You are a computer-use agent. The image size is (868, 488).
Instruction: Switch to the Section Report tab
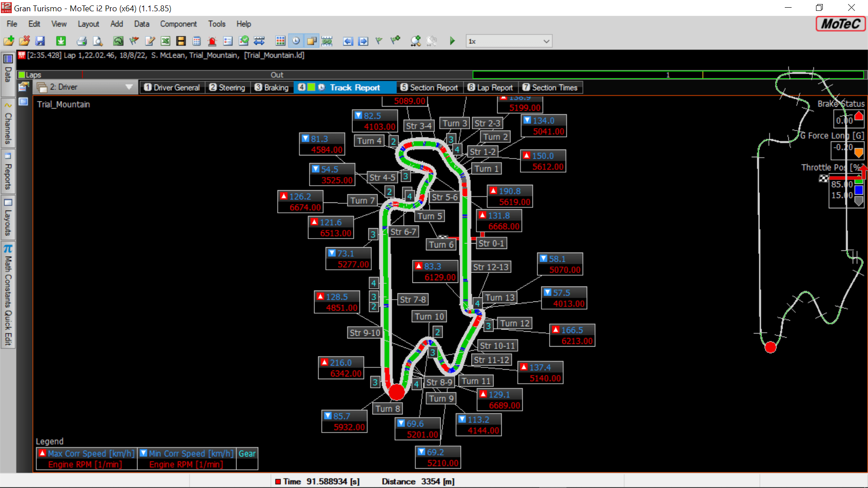click(429, 87)
